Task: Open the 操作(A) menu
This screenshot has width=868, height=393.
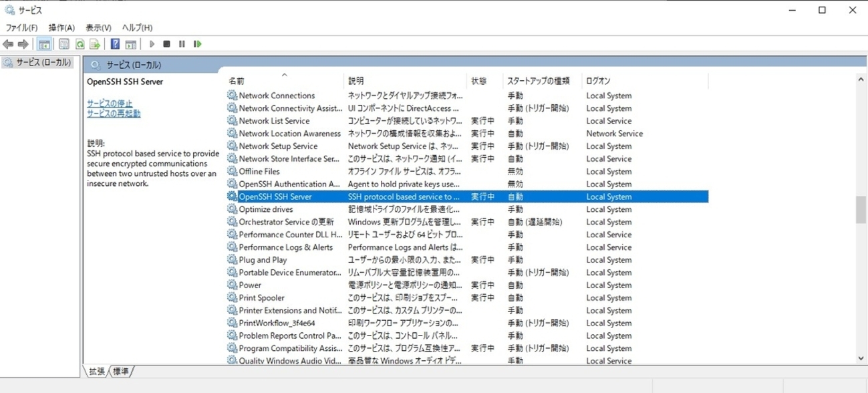Action: click(61, 27)
